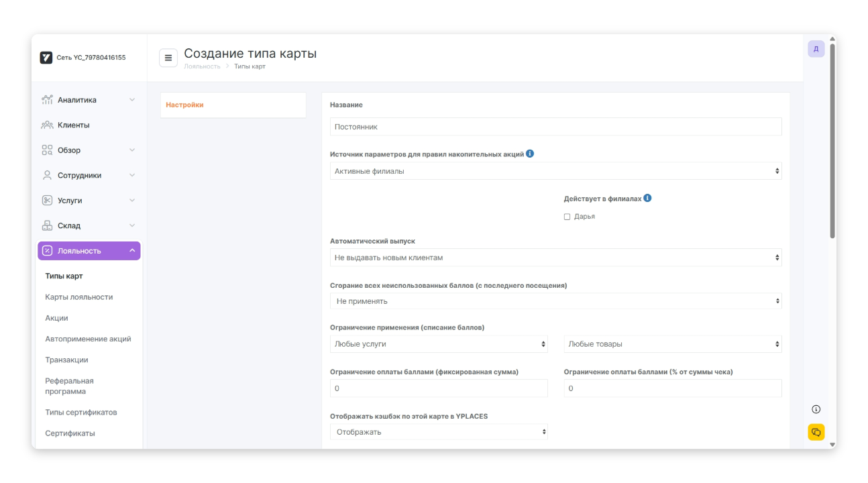Click the Сотрудники person icon
The image size is (868, 483).
click(x=47, y=175)
